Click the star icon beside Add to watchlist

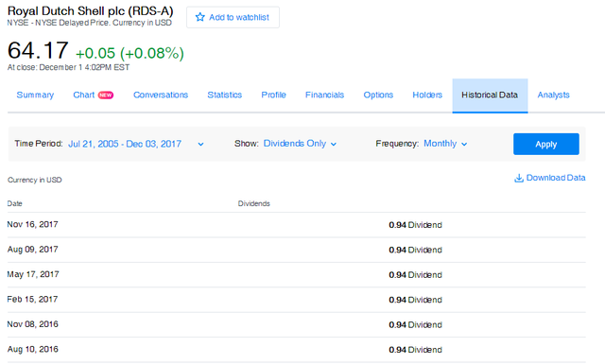click(x=199, y=17)
